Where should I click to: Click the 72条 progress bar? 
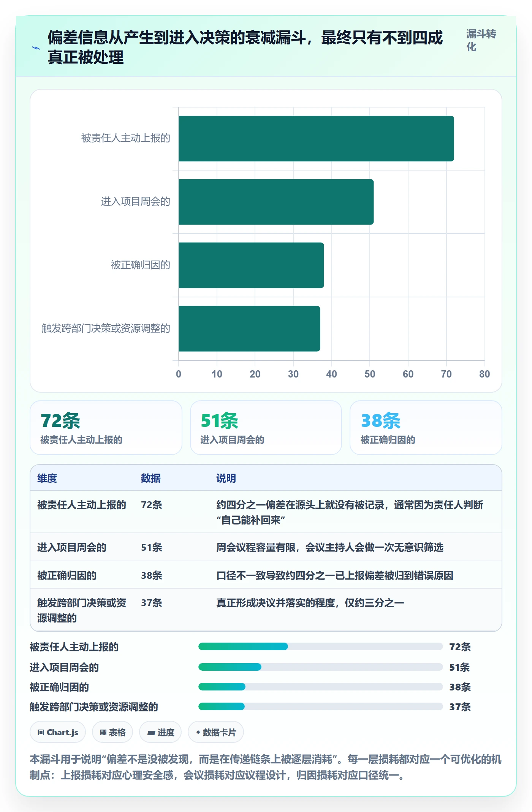[320, 646]
